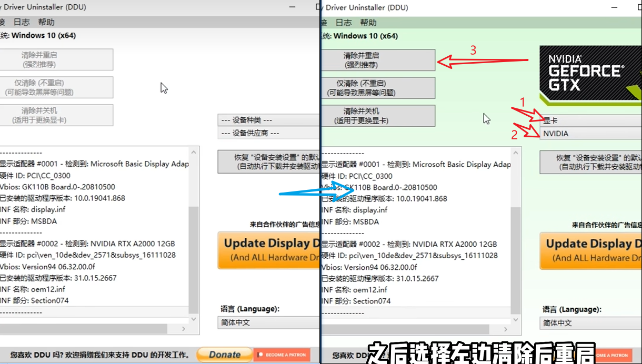642x364 pixels.
Task: Open 设备供应商 dropdown in left window
Action: point(268,134)
